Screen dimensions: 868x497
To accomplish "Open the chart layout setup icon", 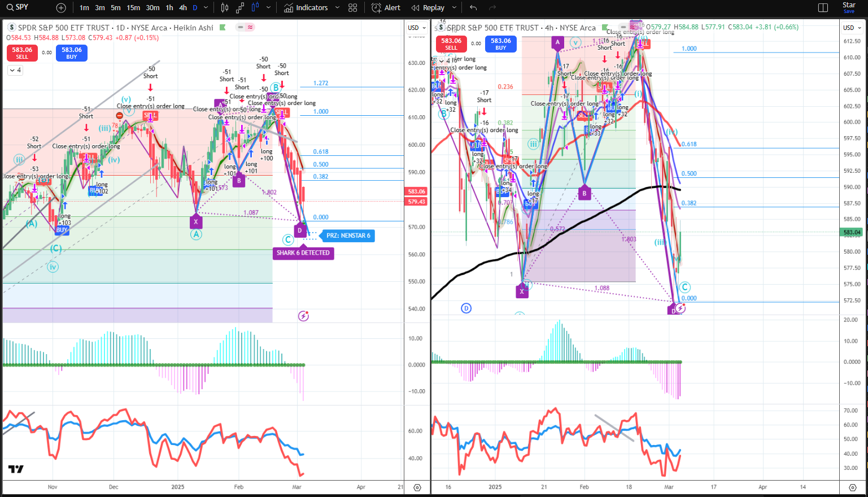I will (823, 8).
